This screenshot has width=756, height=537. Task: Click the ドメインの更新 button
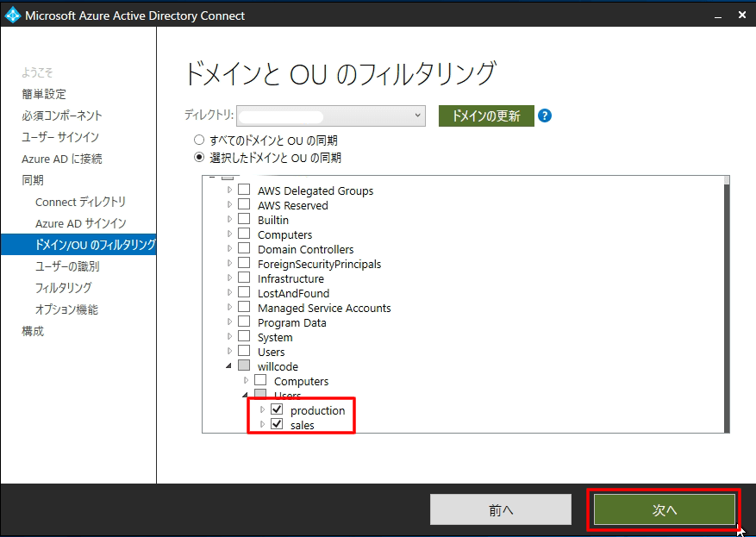pos(486,116)
